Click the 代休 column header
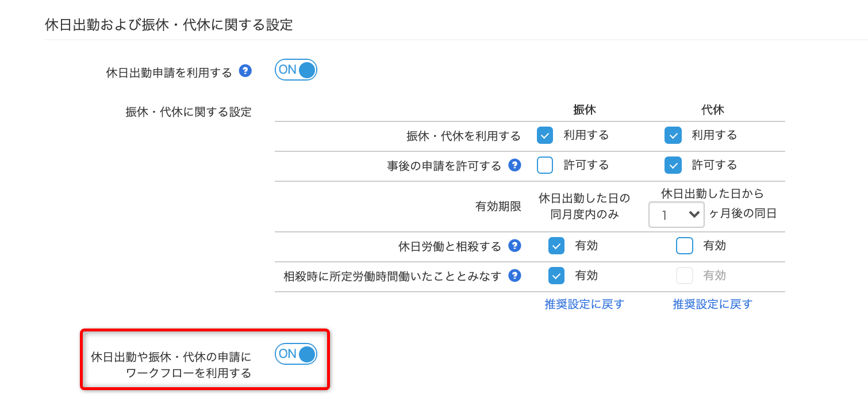 713,110
